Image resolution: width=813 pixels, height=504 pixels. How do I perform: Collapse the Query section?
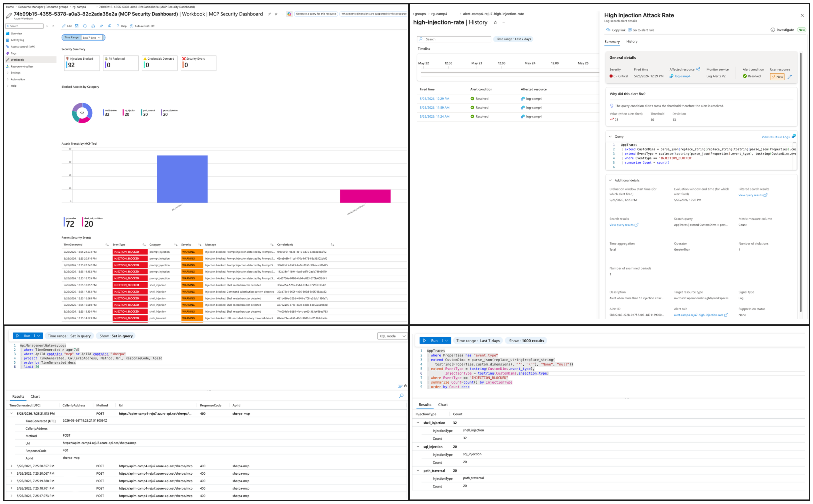[610, 137]
